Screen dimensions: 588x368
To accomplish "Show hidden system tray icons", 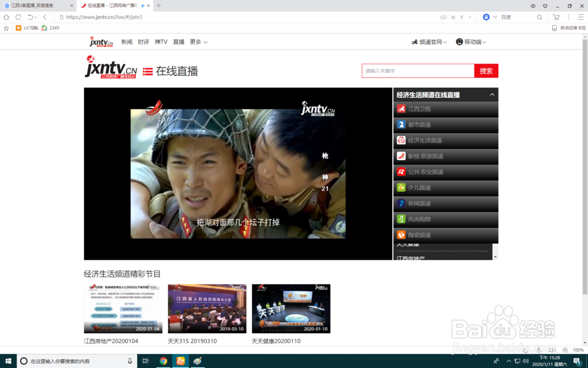I will tap(509, 361).
